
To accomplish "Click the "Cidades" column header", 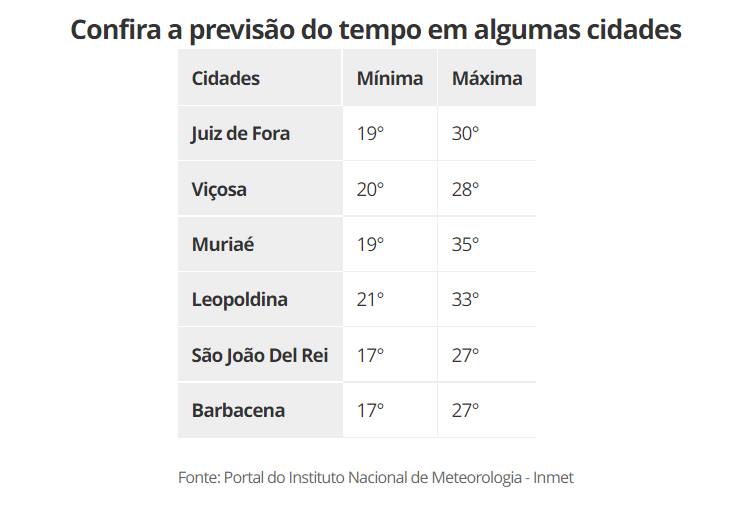I will (x=225, y=78).
